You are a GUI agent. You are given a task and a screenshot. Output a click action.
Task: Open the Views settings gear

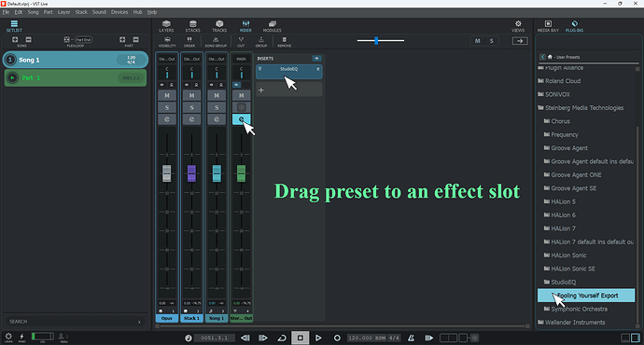pyautogui.click(x=518, y=26)
